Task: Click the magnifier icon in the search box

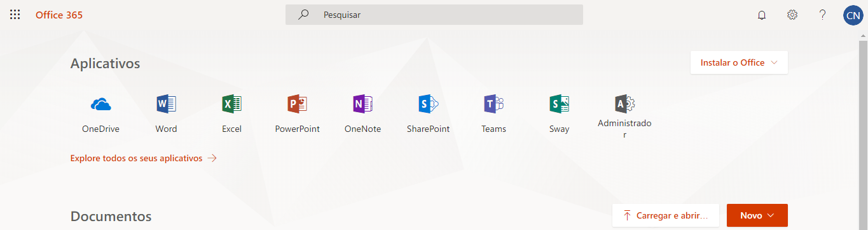Action: coord(303,15)
